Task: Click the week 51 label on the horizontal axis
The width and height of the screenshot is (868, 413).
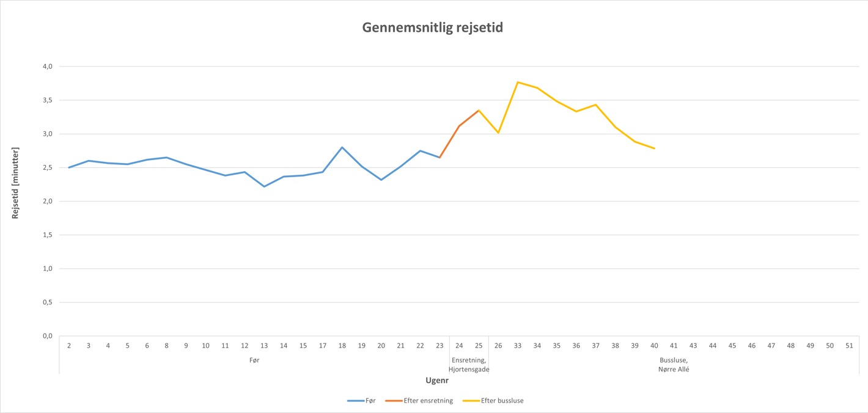Action: pyautogui.click(x=849, y=346)
